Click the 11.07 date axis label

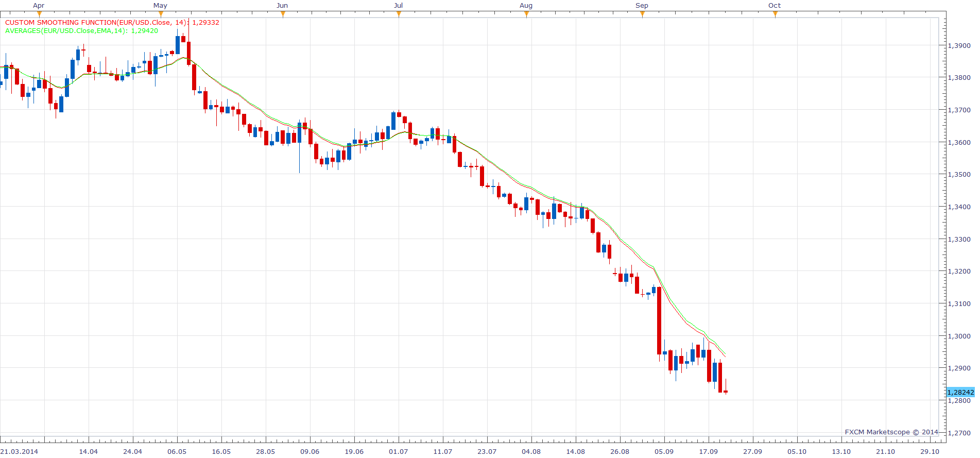tap(443, 451)
